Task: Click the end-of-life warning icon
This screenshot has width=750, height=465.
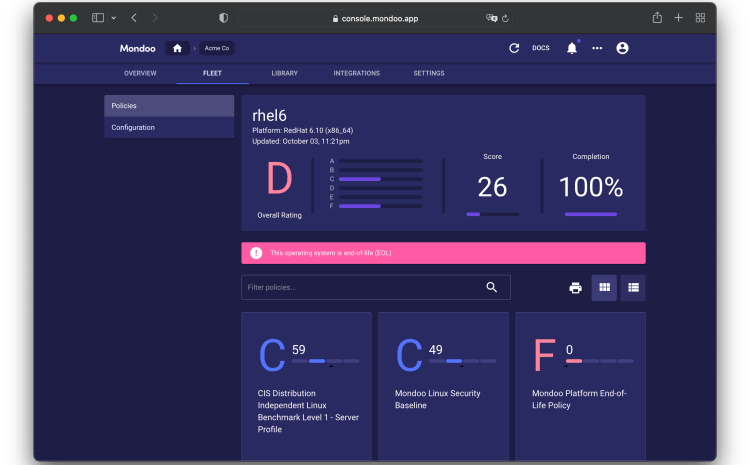Action: [x=256, y=253]
